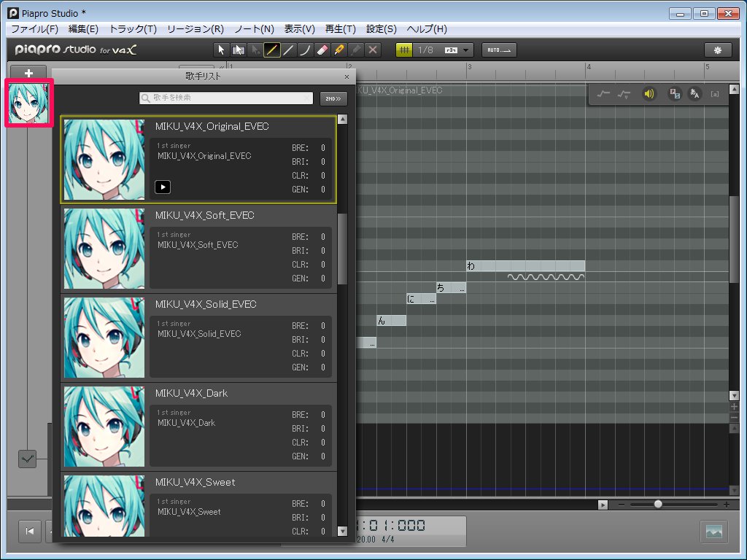Open the トラック(T) menu
This screenshot has width=747, height=560.
(133, 29)
